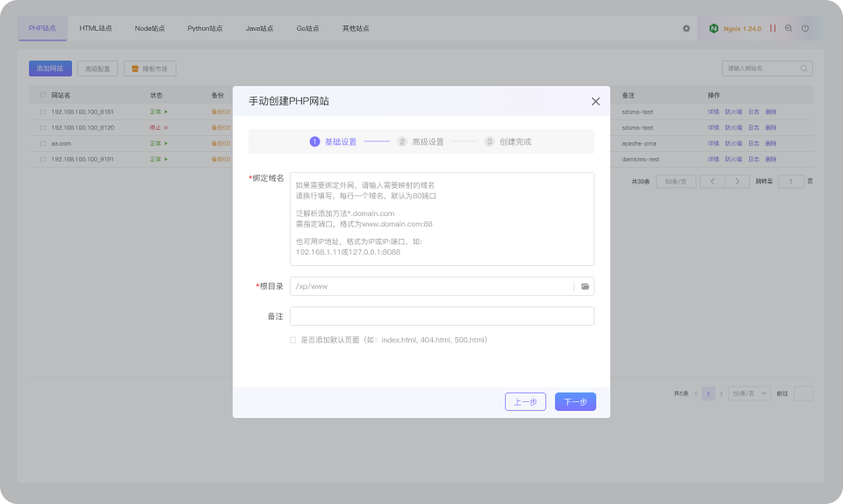Click the search icon in site name box
Screen dimensions: 843x504
click(803, 68)
